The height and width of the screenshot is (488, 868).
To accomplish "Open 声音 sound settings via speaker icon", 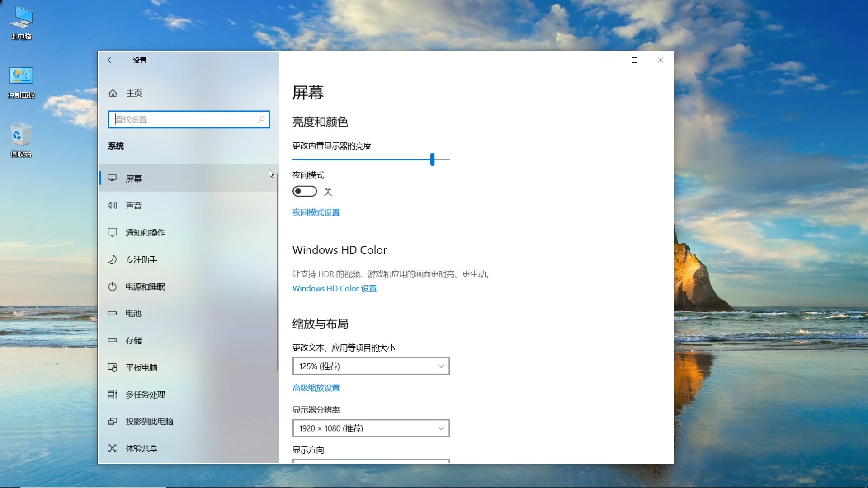I will pyautogui.click(x=113, y=206).
